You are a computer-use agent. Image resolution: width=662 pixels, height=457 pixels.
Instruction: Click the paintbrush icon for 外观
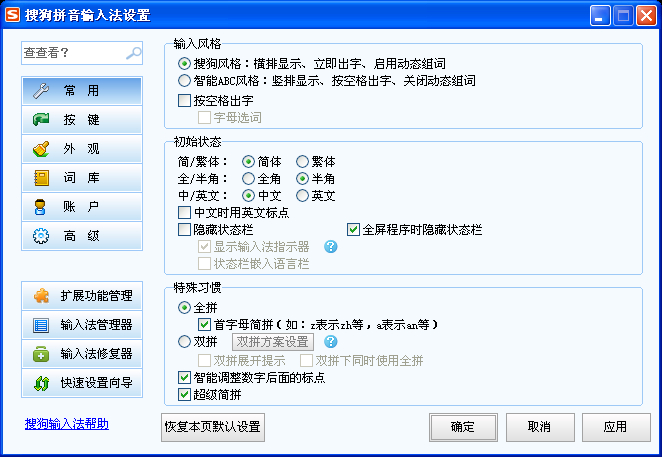click(41, 149)
